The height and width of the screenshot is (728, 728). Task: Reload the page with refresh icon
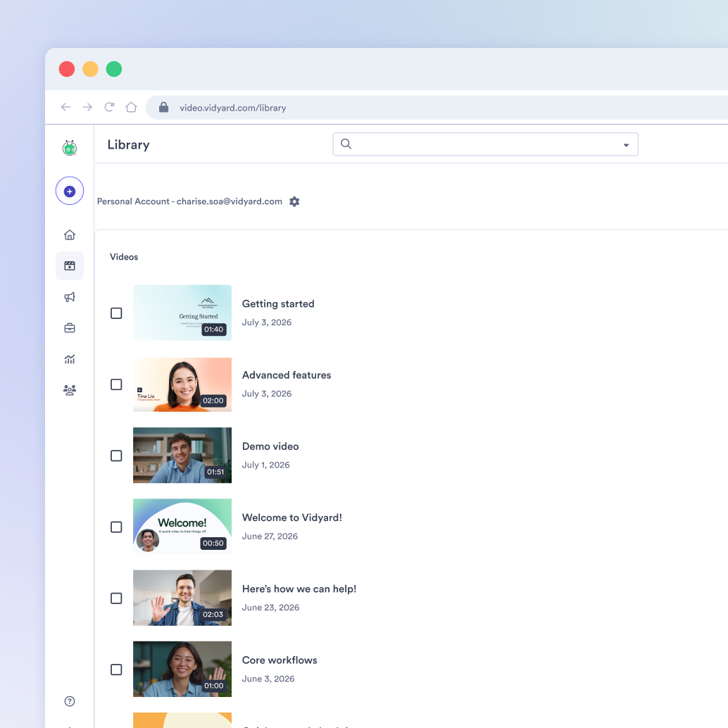110,107
